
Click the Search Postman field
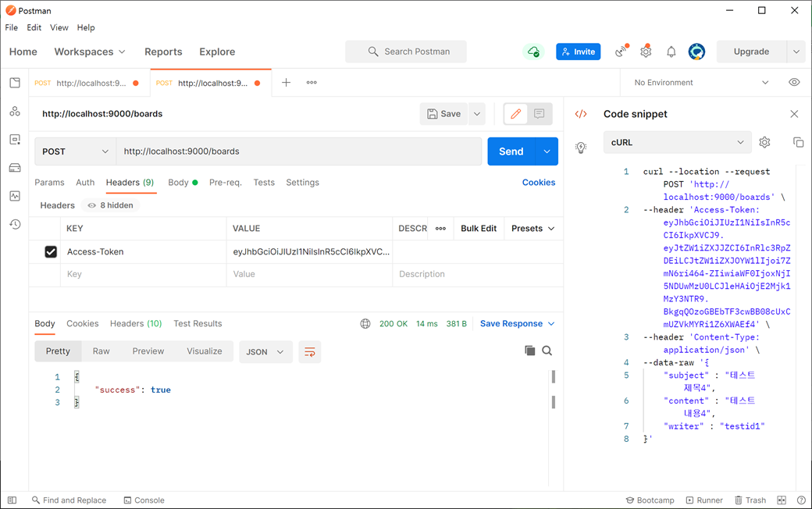(406, 52)
